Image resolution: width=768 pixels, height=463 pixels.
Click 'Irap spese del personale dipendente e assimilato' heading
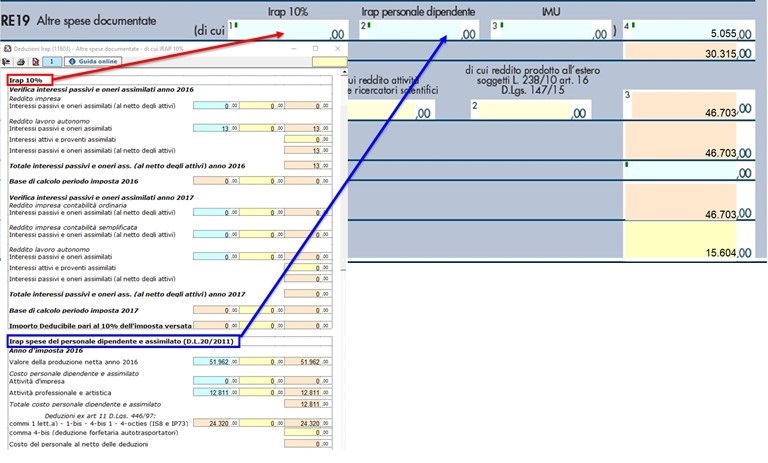pos(122,341)
